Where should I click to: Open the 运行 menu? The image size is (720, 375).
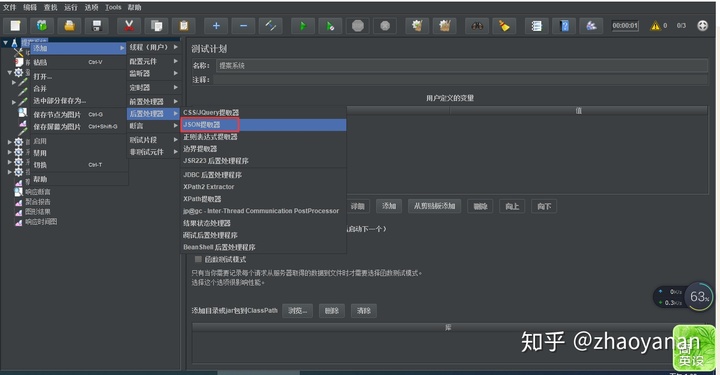(71, 7)
